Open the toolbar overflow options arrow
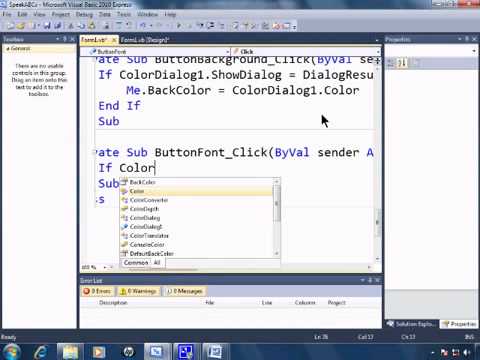This screenshot has width=480, height=360. (x=294, y=26)
